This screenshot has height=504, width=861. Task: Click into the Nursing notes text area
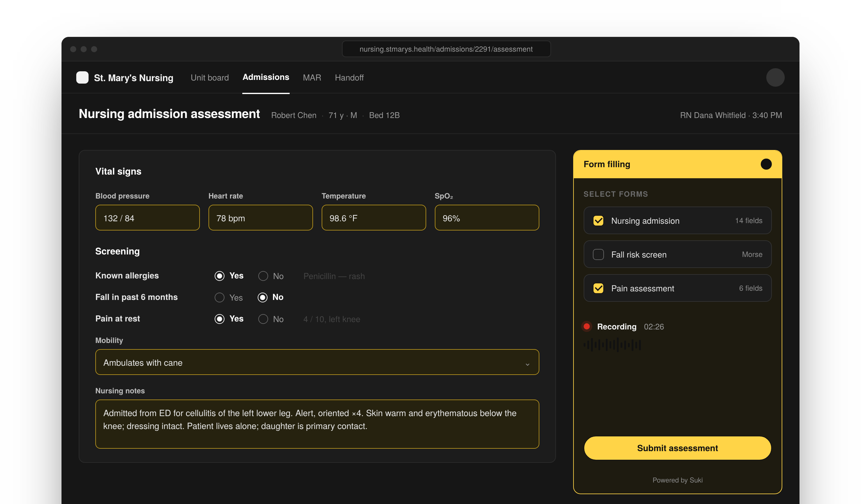(x=317, y=424)
